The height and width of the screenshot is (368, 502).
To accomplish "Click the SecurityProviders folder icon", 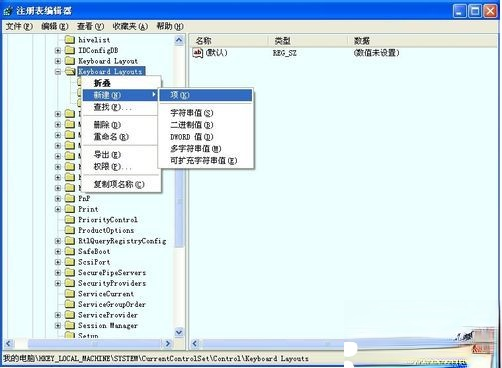I will [70, 283].
